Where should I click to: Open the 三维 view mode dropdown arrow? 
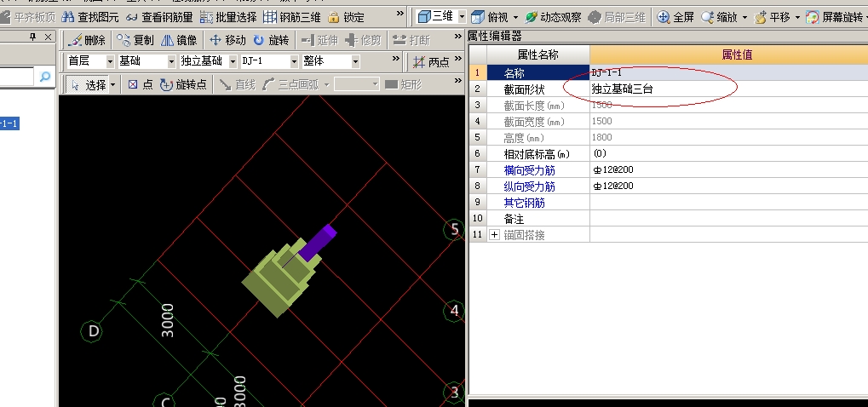point(462,17)
